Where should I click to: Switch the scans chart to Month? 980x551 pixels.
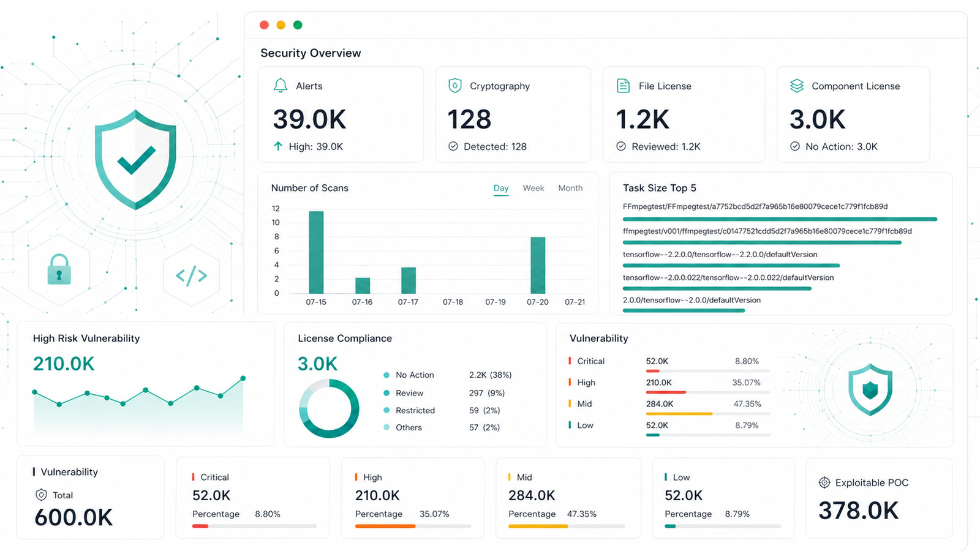[x=570, y=188]
